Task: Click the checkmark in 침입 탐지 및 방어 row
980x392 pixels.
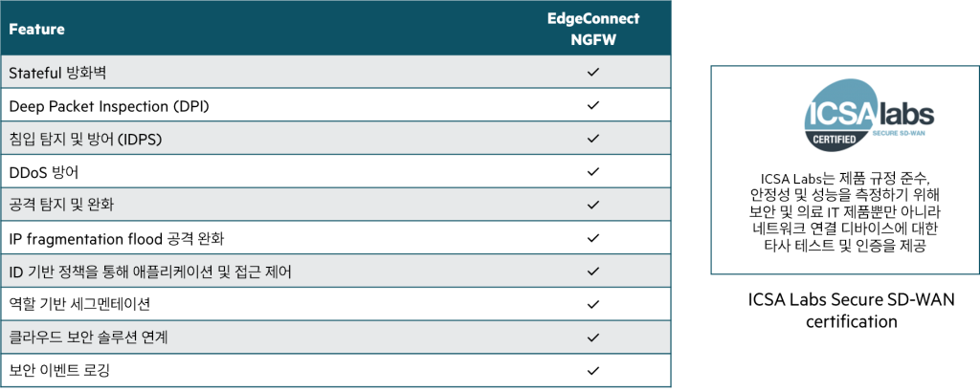Action: (593, 139)
